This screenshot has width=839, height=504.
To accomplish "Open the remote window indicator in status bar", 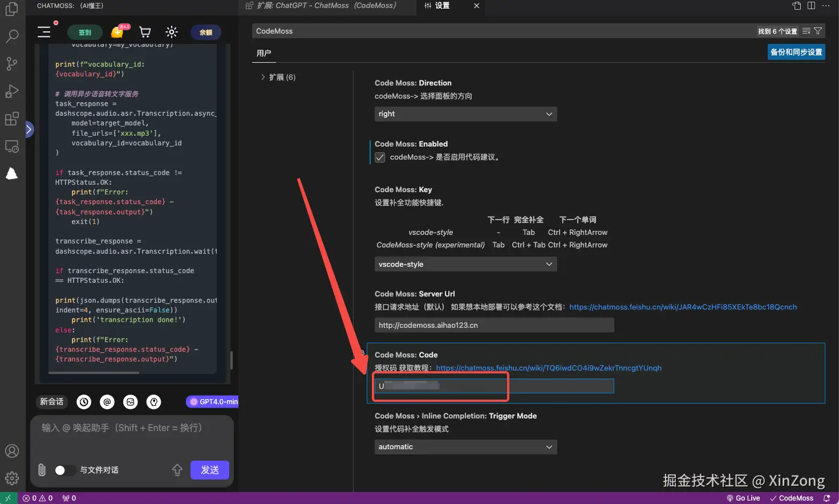I will [8, 498].
